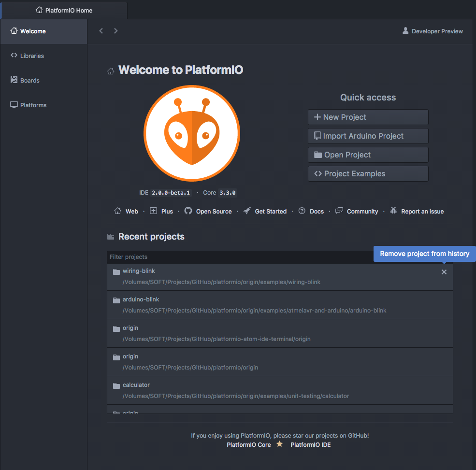Open the Developer Preview account
This screenshot has width=476, height=470.
point(433,31)
